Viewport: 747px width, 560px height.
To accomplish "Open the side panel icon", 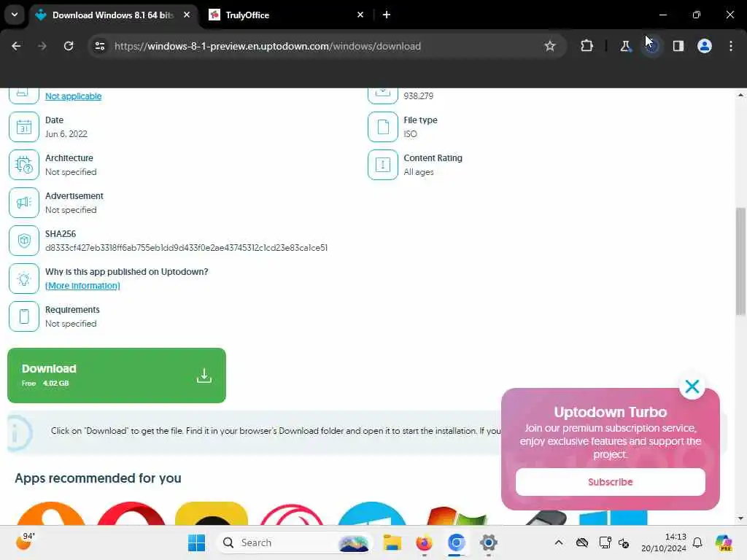I will tap(678, 46).
